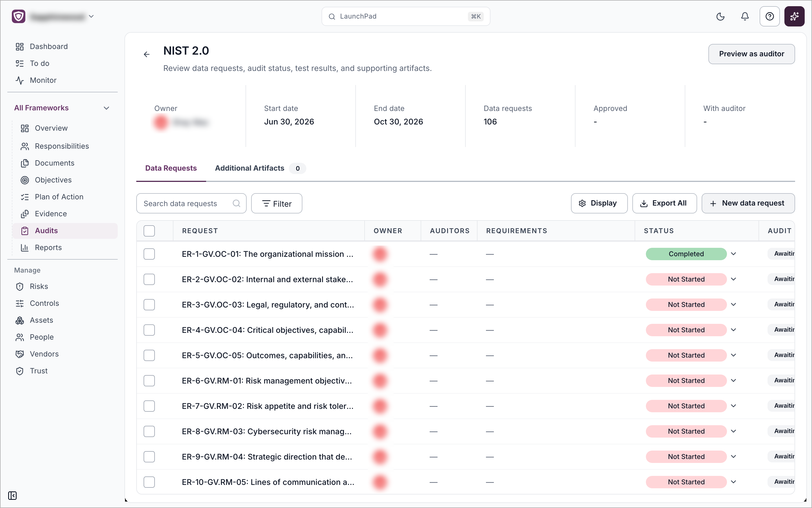Click the search magnifier in data requests field
Screen dimensions: 812x508
[237, 203]
